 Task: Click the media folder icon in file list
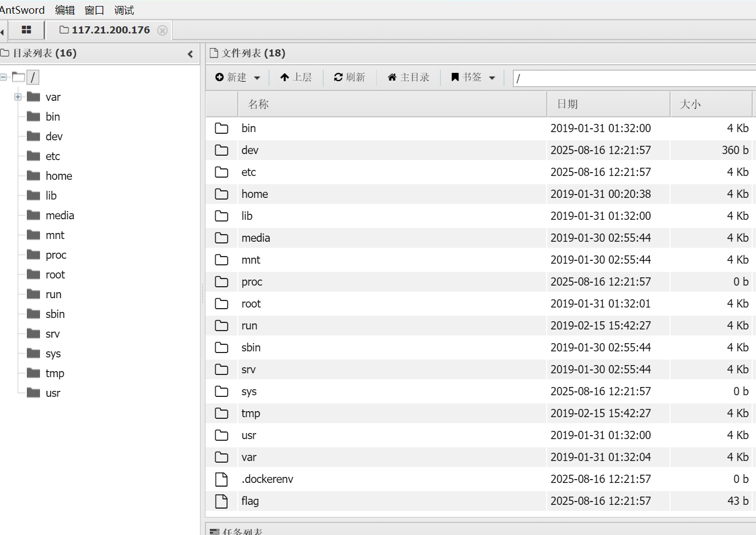(x=221, y=238)
